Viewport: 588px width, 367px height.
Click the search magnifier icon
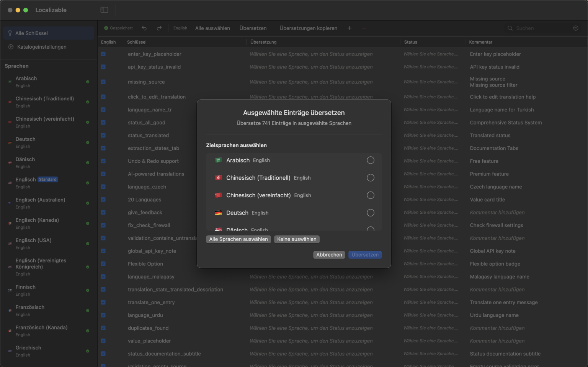[510, 28]
